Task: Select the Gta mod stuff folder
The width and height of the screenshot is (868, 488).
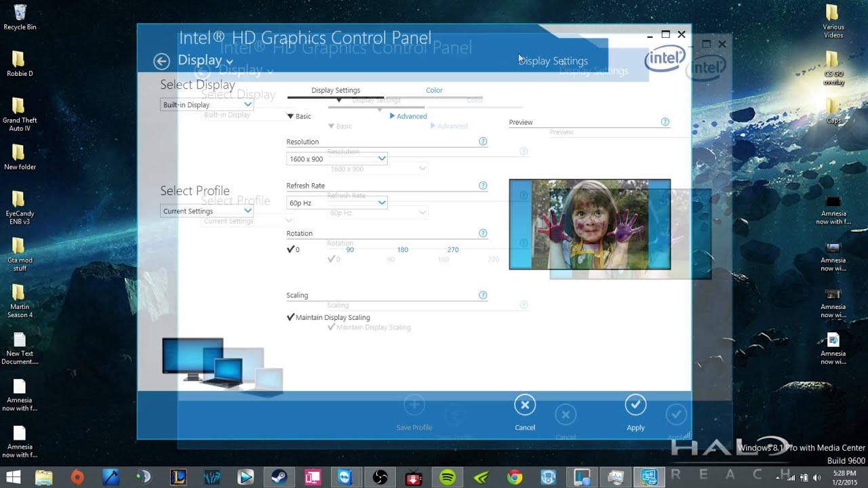Action: [20, 254]
